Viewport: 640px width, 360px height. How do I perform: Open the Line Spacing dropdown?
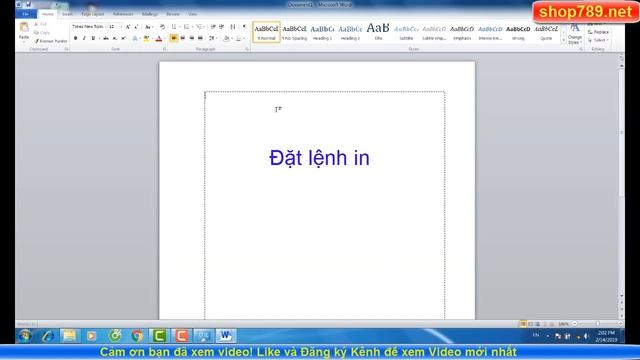[212, 38]
